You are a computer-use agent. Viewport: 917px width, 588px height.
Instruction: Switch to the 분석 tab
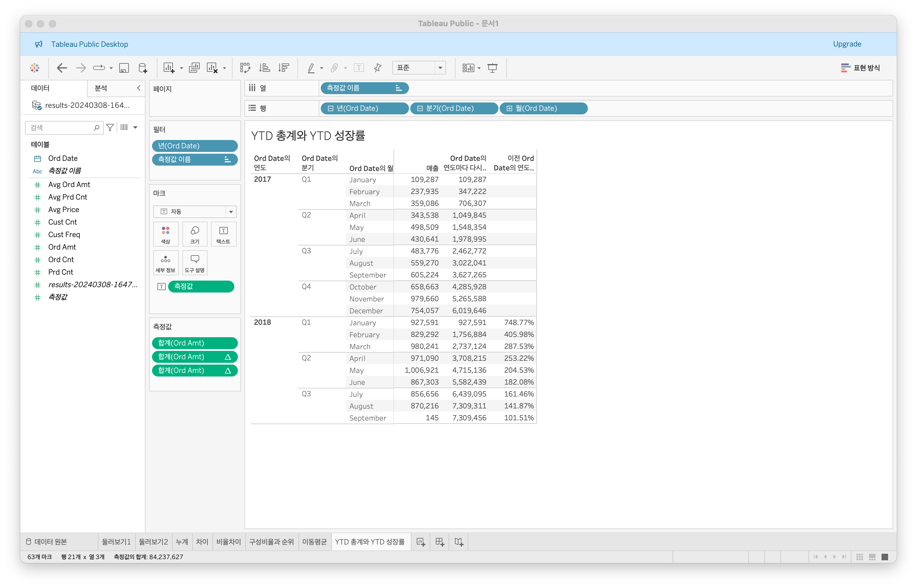coord(101,88)
